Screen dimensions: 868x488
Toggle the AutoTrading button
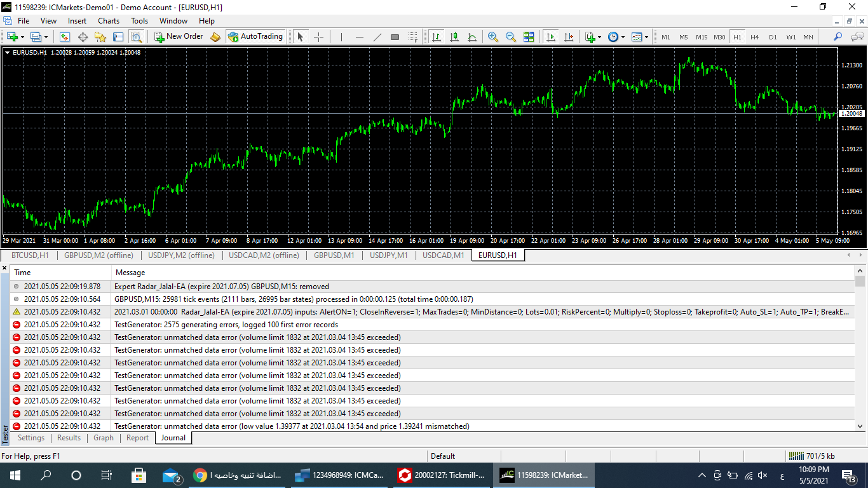point(255,37)
